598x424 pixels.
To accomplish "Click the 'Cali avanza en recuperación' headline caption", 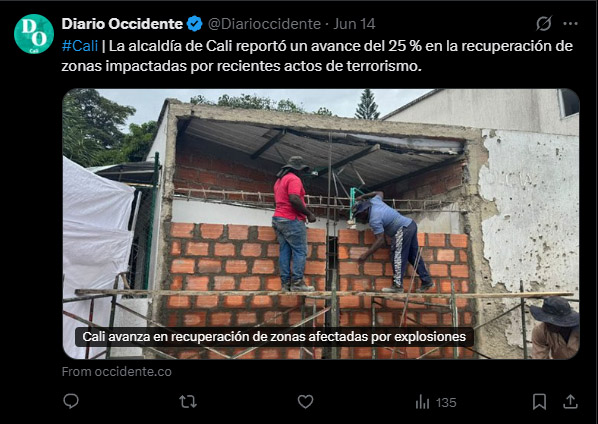I will 274,337.
